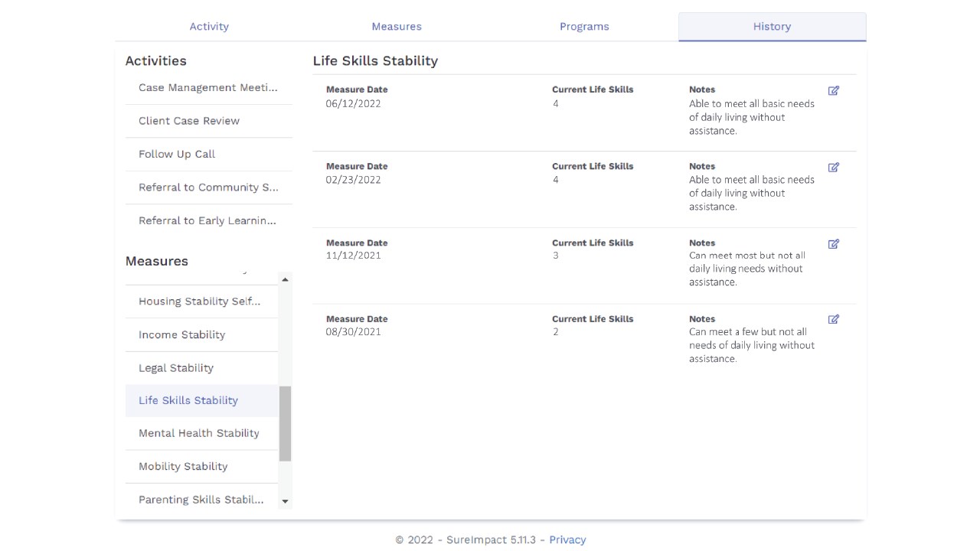This screenshot has width=980, height=551.
Task: Open the Measures tab
Action: 397,26
